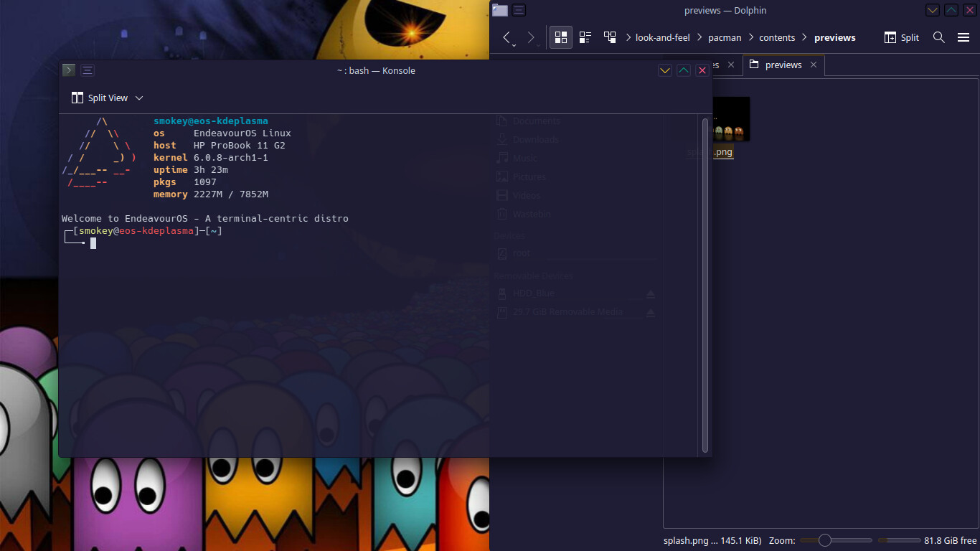Focus the Konsole prompt at the block cursor
980x551 pixels.
[x=93, y=243]
